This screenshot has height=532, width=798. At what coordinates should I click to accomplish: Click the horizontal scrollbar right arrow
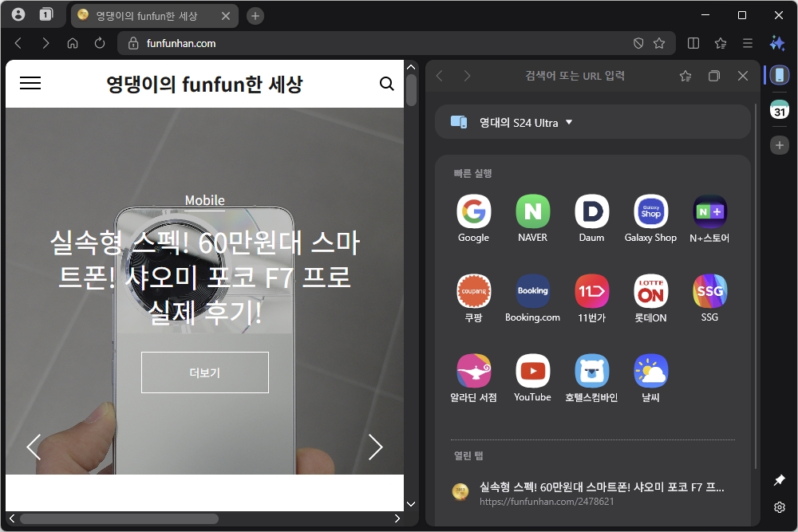pos(397,518)
